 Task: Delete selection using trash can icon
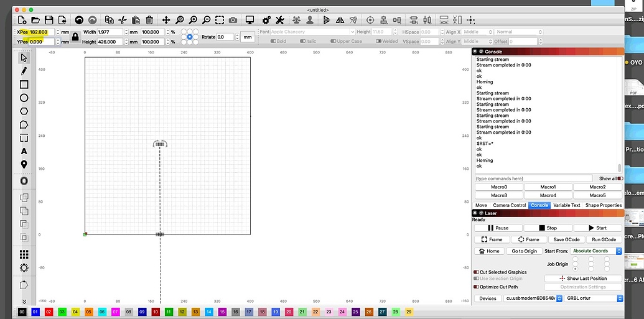click(x=149, y=20)
